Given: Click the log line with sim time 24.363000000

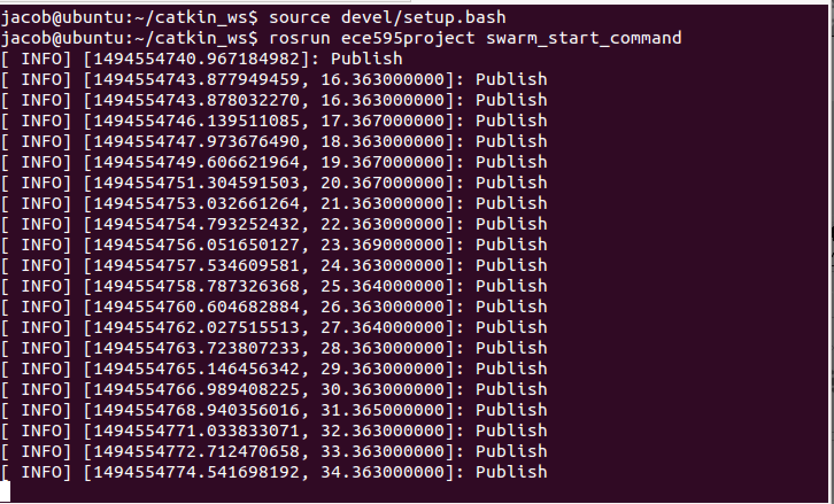Looking at the screenshot, I should [x=274, y=265].
